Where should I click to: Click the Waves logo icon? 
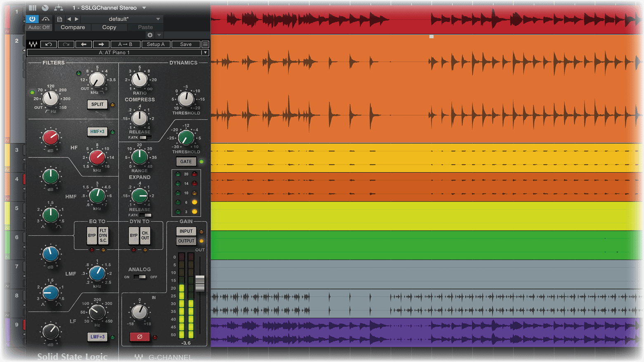click(x=33, y=44)
